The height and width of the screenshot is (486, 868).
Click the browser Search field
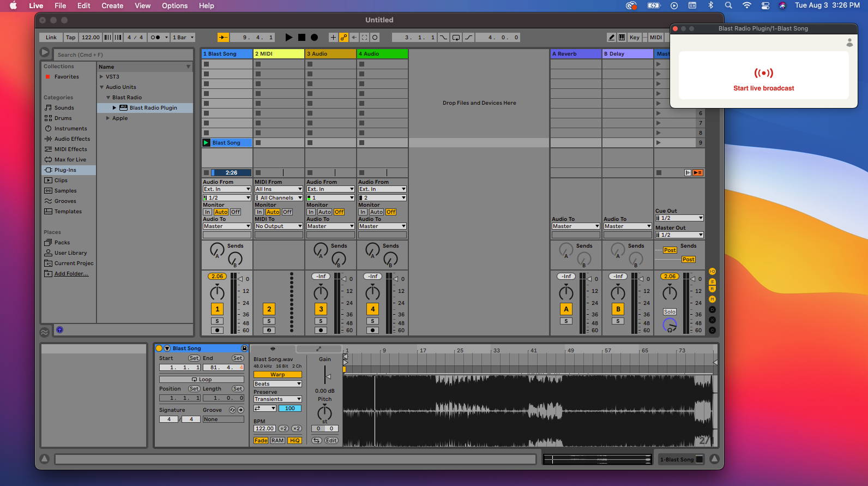(x=123, y=55)
